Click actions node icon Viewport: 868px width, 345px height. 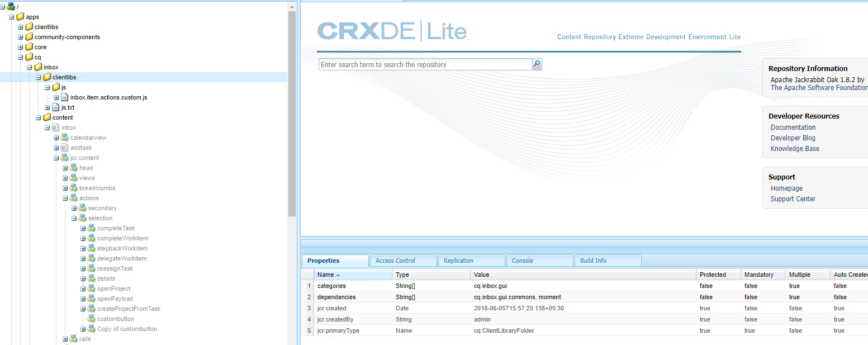point(74,198)
